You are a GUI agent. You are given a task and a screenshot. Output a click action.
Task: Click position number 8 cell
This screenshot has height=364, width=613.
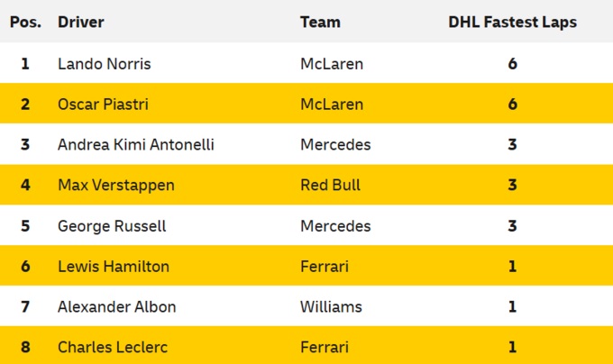25,347
